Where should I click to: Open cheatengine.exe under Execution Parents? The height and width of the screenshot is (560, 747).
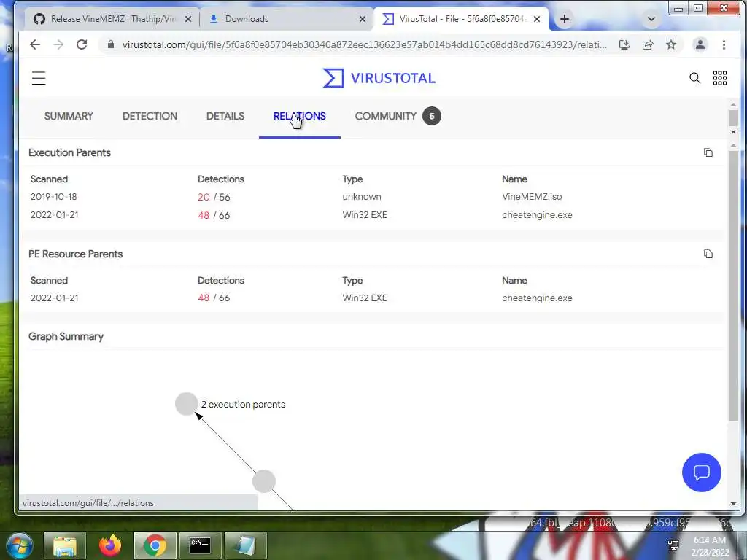tap(537, 215)
